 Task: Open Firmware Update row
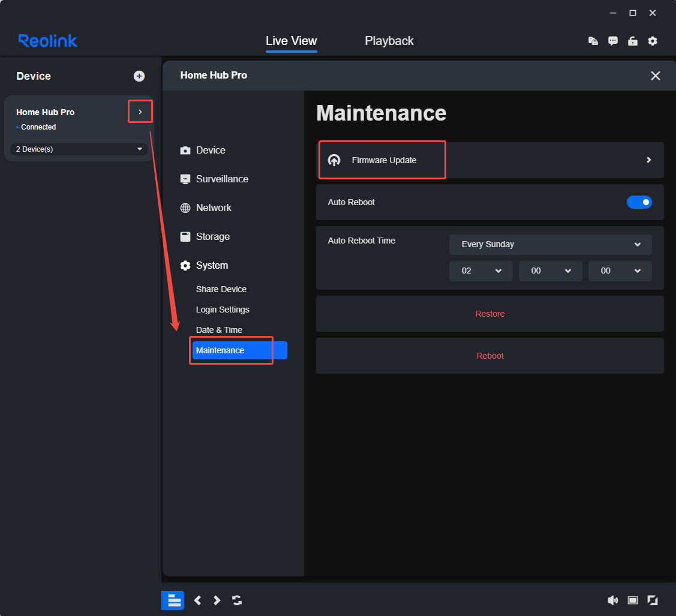tap(489, 160)
